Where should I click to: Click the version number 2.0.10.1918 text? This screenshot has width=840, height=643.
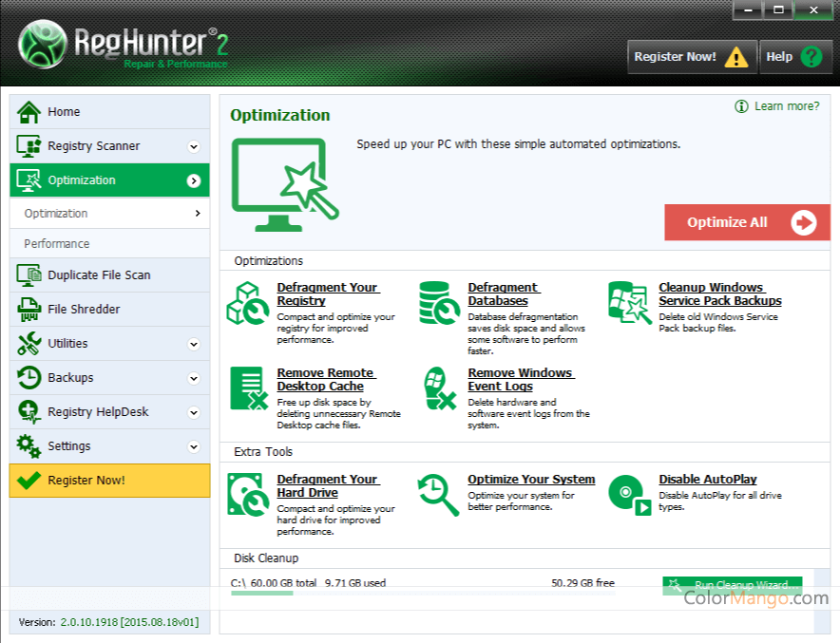(89, 622)
